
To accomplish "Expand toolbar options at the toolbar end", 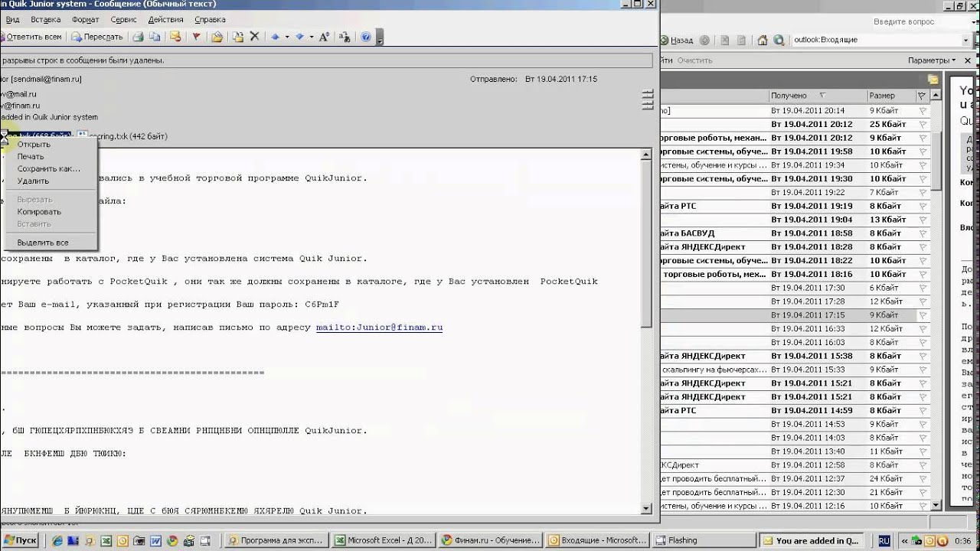I will coord(381,37).
